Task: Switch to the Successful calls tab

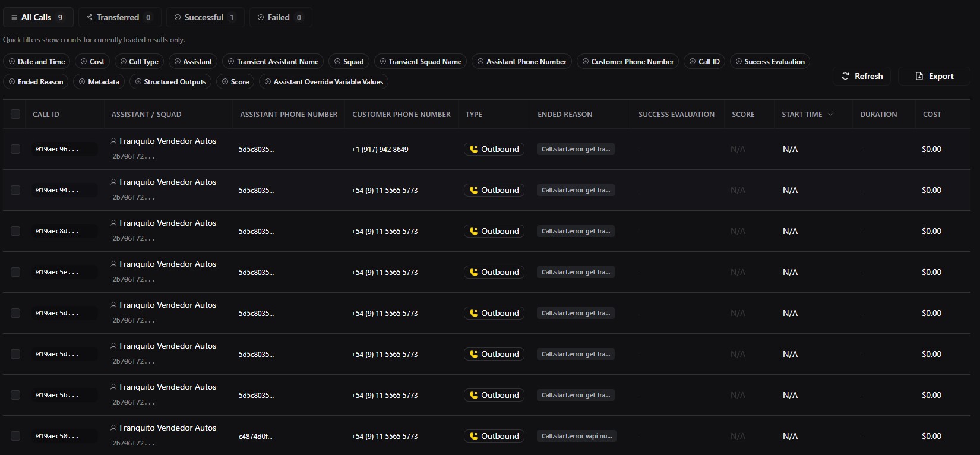Action: tap(205, 17)
